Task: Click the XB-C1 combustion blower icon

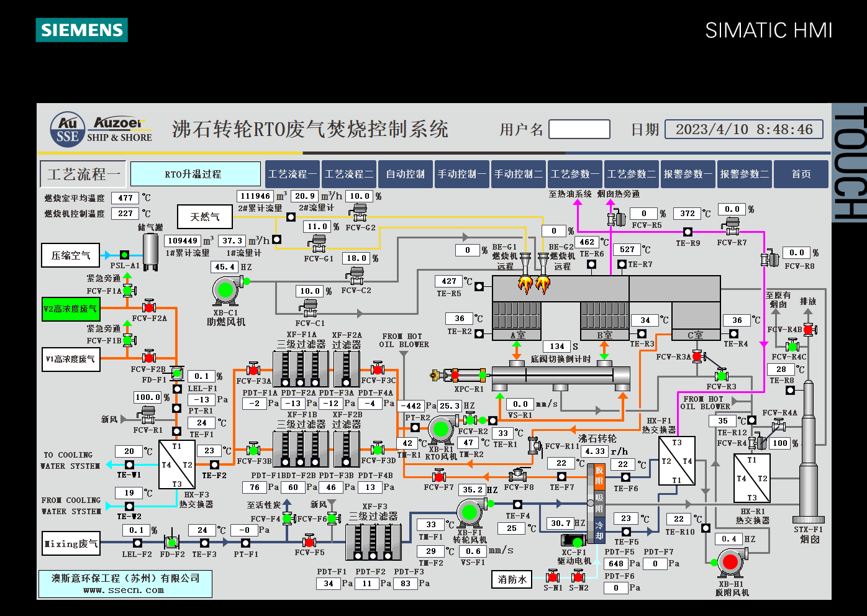Action: point(226,291)
